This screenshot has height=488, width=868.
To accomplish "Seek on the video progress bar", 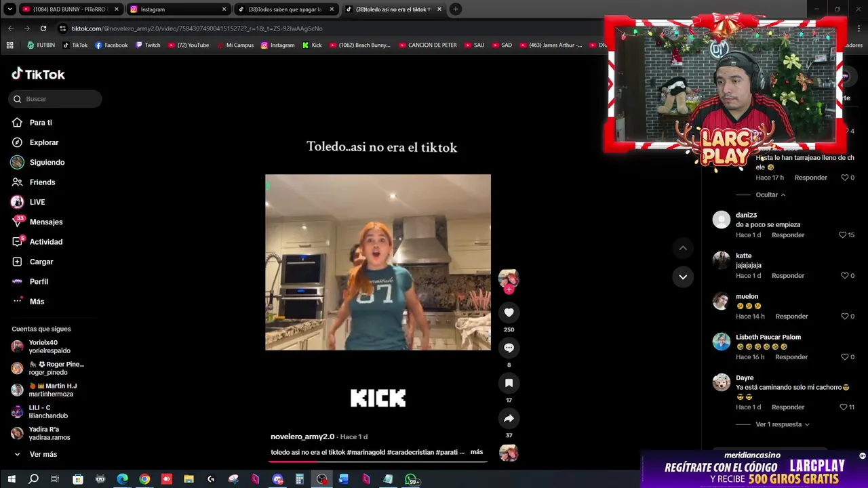I will pos(378,462).
